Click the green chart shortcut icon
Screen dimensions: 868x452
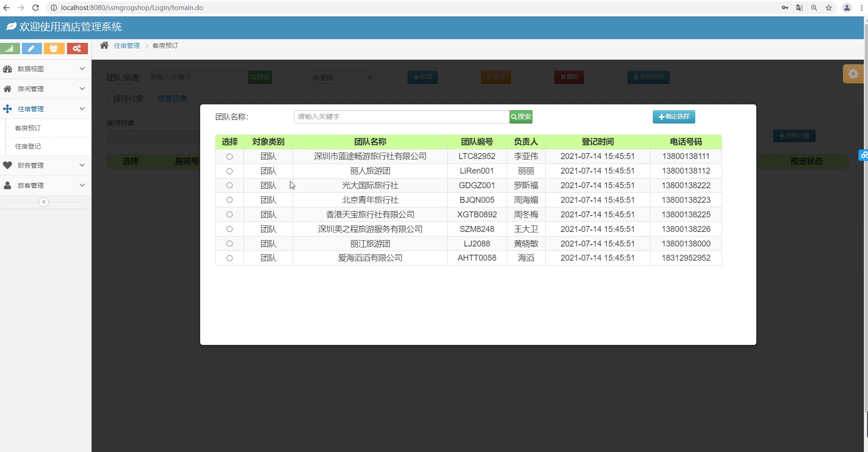[10, 48]
